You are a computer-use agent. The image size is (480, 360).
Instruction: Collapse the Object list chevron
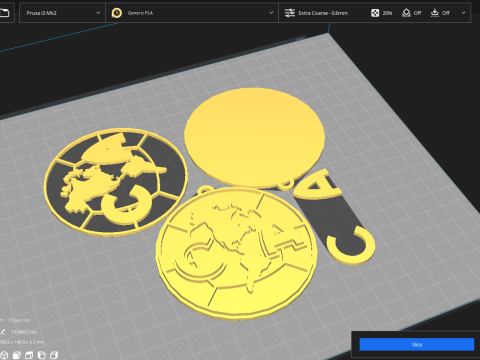[x=2, y=320]
